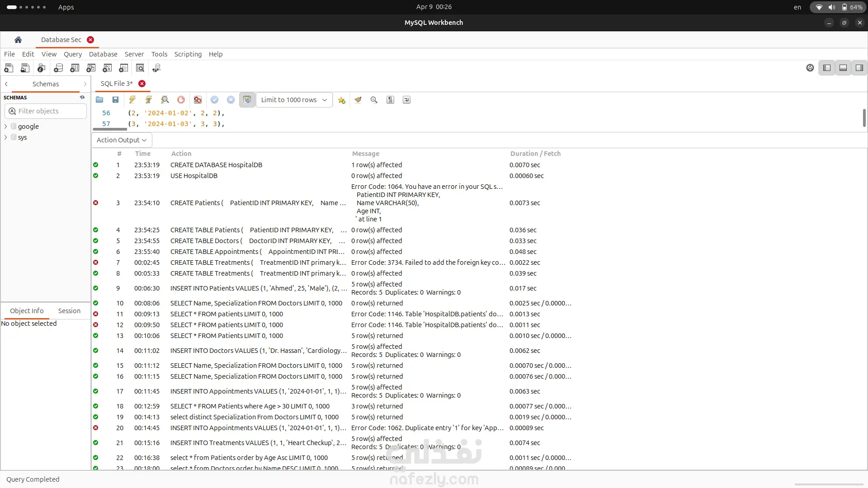Go to previous sidebar tab with left chevron
Screen dimensions: 868x488
click(x=6, y=84)
